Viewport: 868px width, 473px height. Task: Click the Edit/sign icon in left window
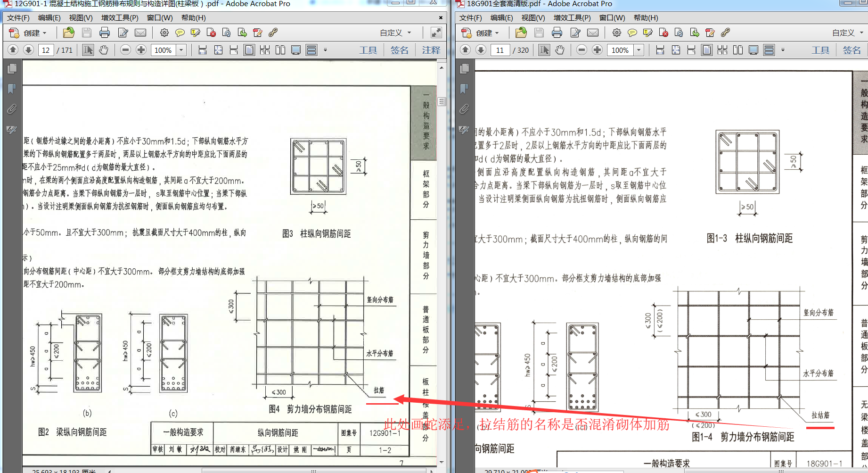coord(123,33)
